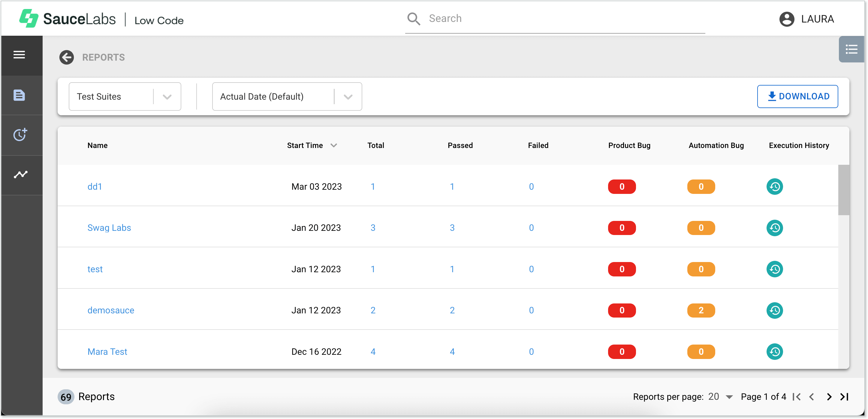Click the back navigation arrow icon

tap(66, 57)
